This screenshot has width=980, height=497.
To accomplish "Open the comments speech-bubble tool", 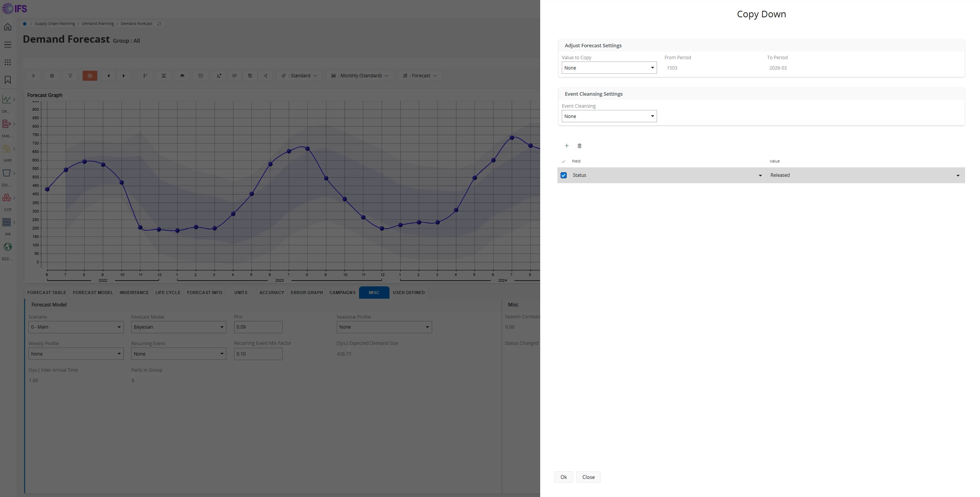I will (235, 76).
